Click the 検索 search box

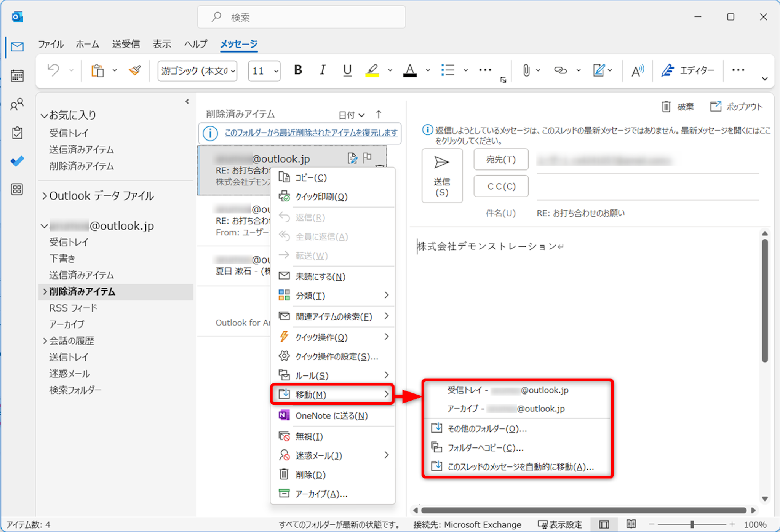(x=301, y=17)
